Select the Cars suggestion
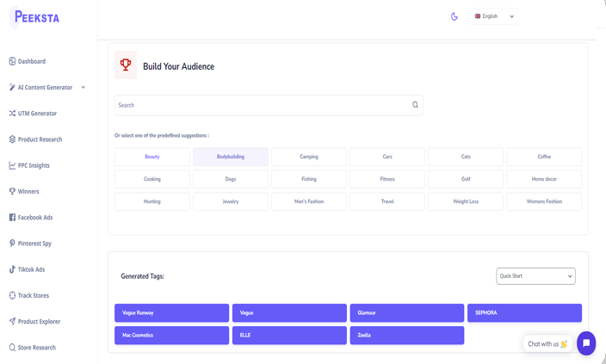 tap(387, 157)
